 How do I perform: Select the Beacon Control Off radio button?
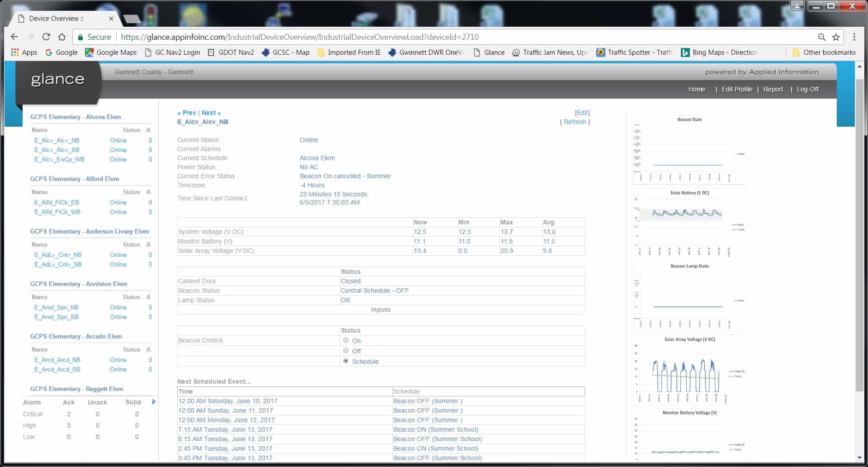tap(346, 351)
